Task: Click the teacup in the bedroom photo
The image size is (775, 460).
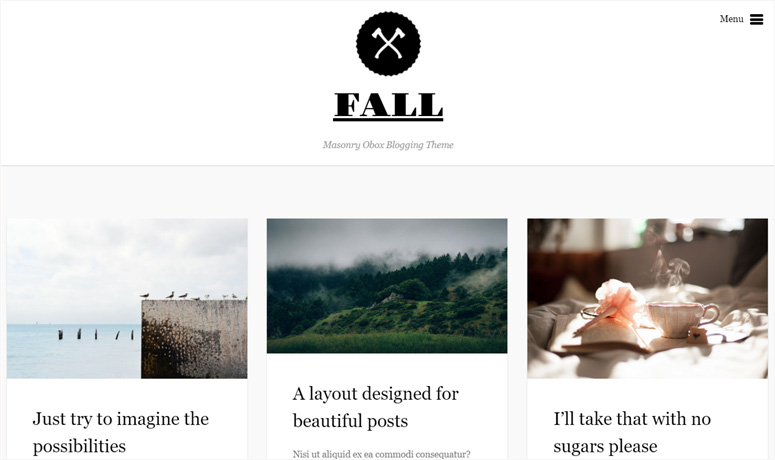Action: pos(682,319)
